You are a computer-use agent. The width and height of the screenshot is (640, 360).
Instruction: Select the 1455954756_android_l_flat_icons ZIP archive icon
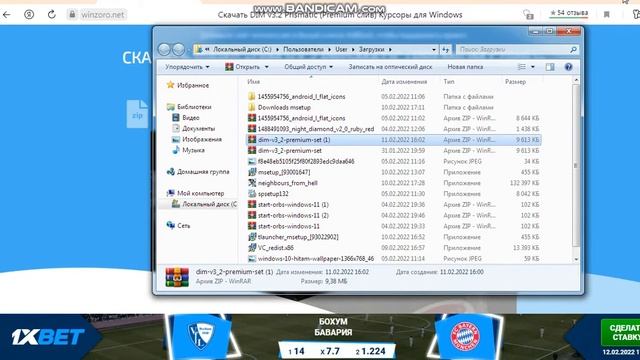tap(252, 118)
